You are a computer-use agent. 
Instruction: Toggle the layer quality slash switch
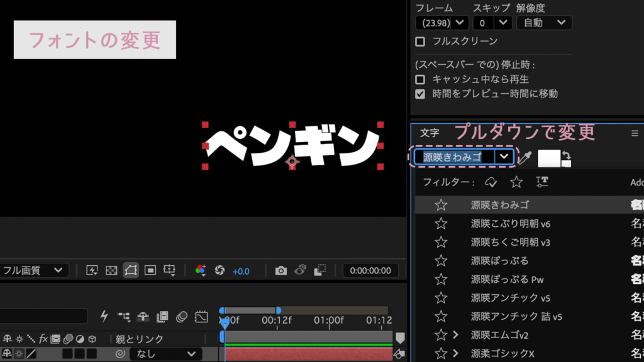pyautogui.click(x=31, y=353)
